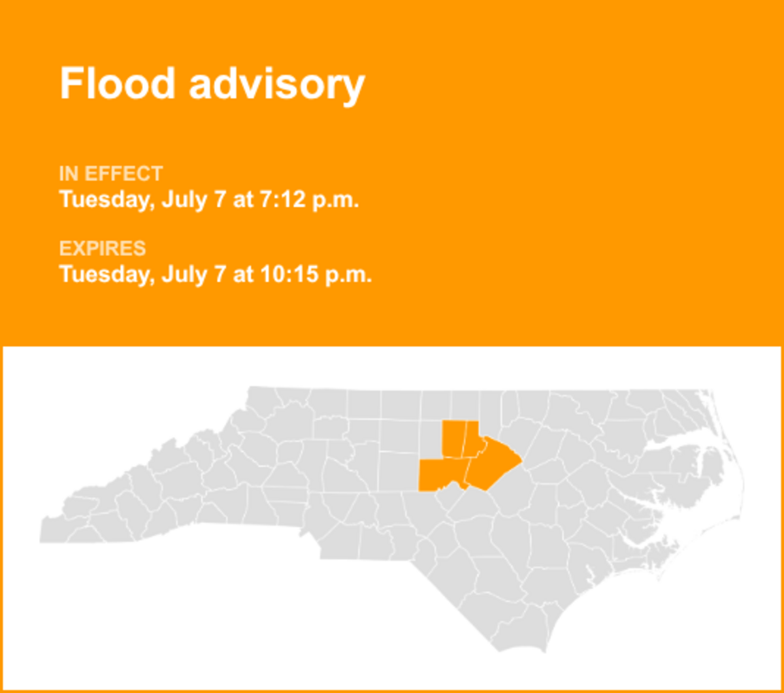Select the square orange Orange County region
Image resolution: width=784 pixels, height=693 pixels.
click(454, 439)
